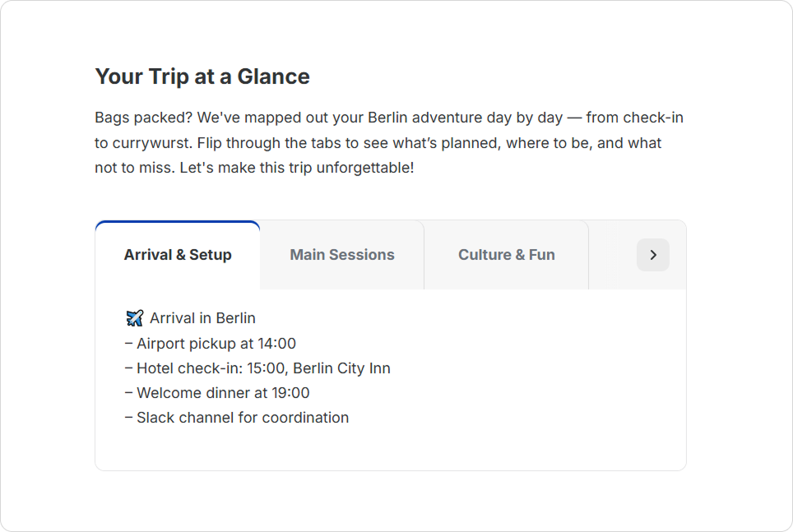Click the Arrival in Berlin title text
The height and width of the screenshot is (532, 793).
[202, 318]
